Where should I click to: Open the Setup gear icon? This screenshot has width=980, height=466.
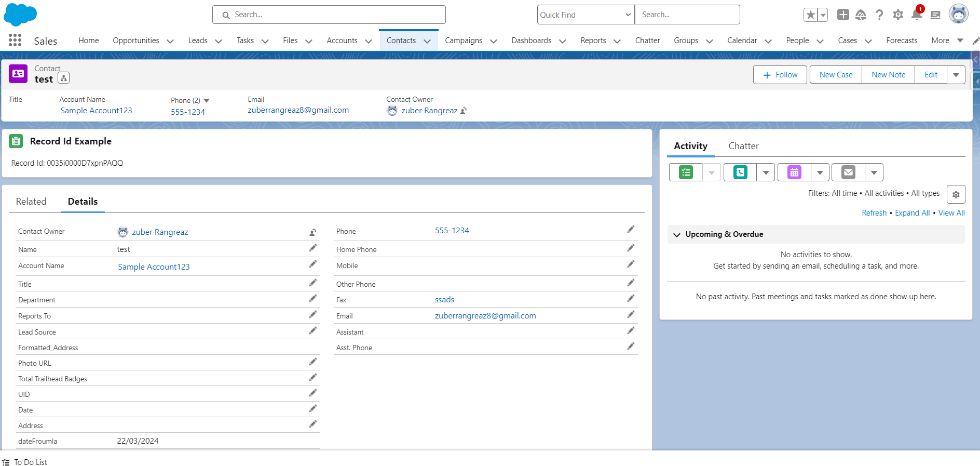(x=898, y=15)
